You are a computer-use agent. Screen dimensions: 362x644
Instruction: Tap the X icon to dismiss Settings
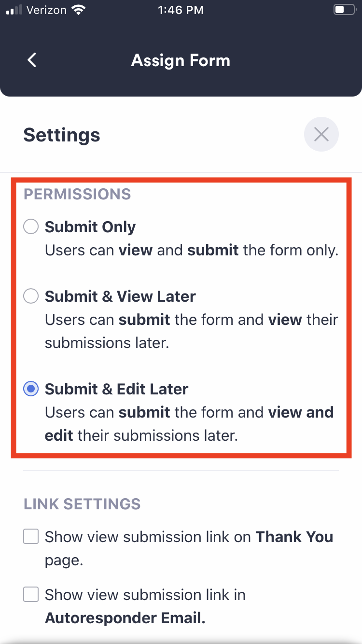pyautogui.click(x=321, y=134)
